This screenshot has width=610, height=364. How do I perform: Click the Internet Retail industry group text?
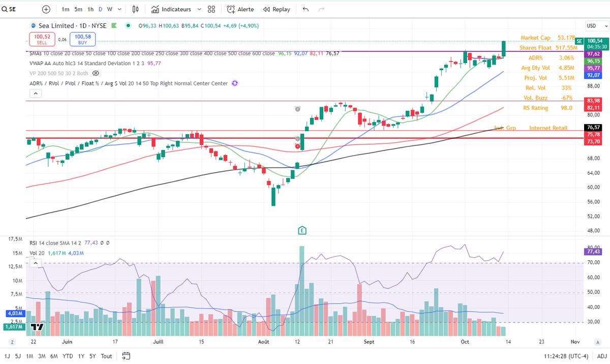[x=548, y=128]
